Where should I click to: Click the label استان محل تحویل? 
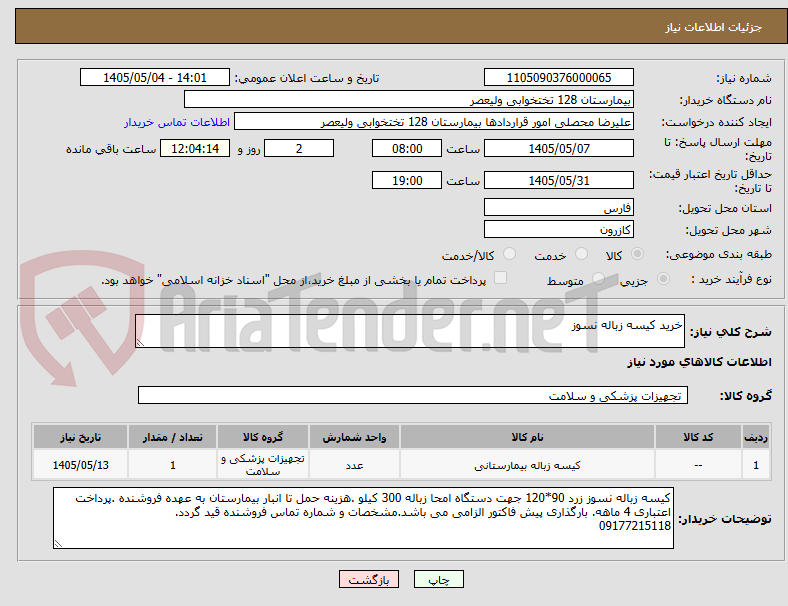click(x=725, y=208)
